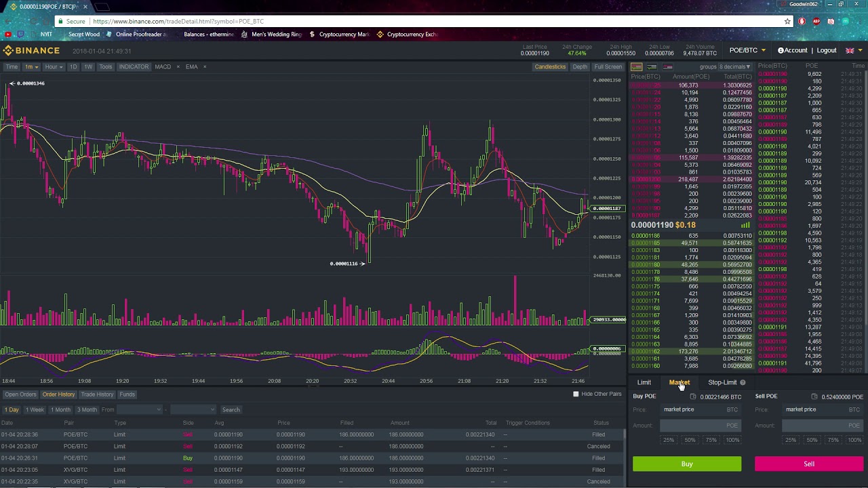Screen dimensions: 868x488
Task: Switch to the Market order tab
Action: 679,382
